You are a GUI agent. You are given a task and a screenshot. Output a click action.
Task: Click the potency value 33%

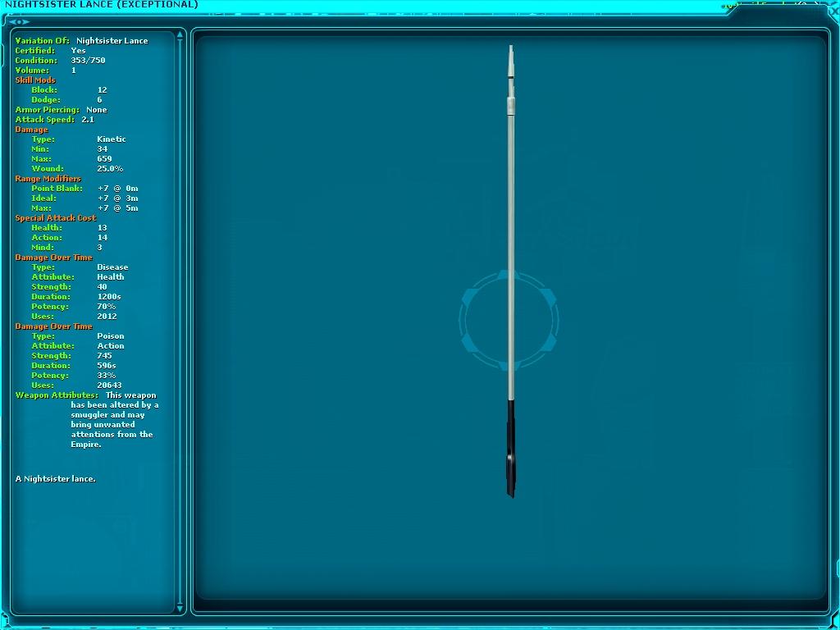[107, 376]
